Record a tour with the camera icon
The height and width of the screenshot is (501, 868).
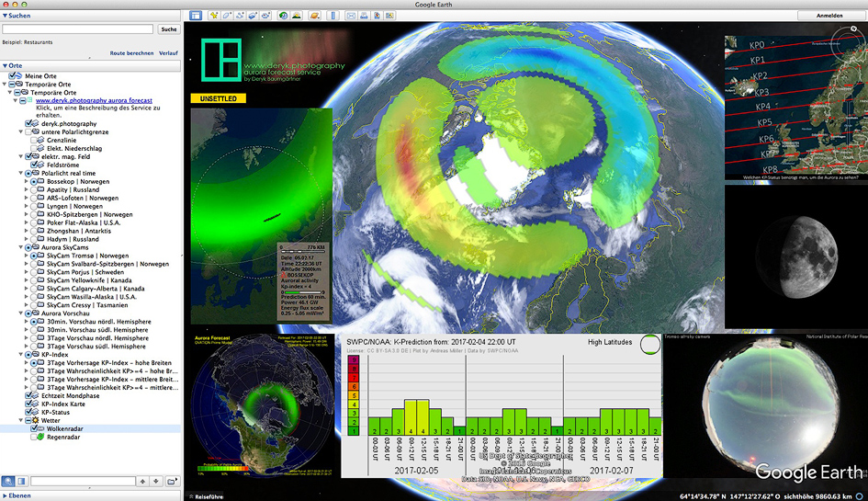pos(265,16)
